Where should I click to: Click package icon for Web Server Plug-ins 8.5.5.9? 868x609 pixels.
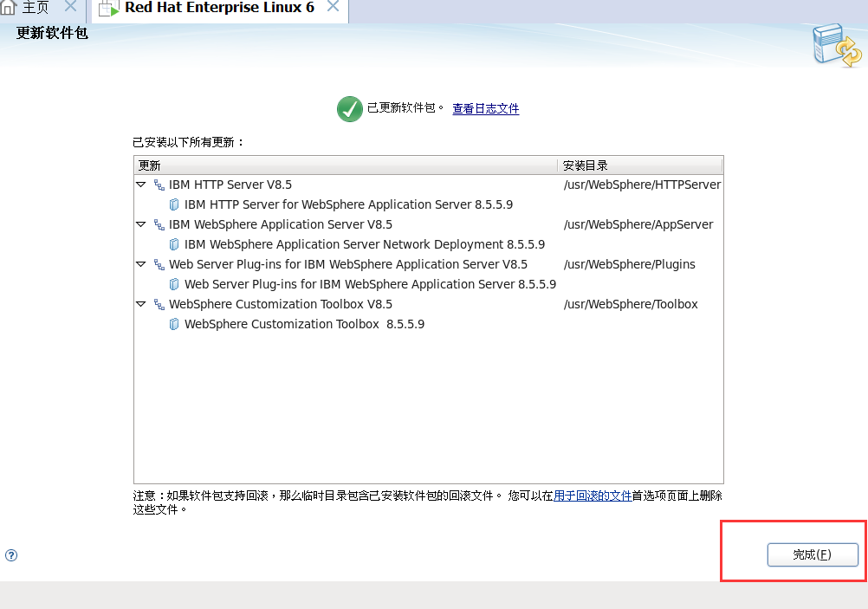[x=174, y=284]
